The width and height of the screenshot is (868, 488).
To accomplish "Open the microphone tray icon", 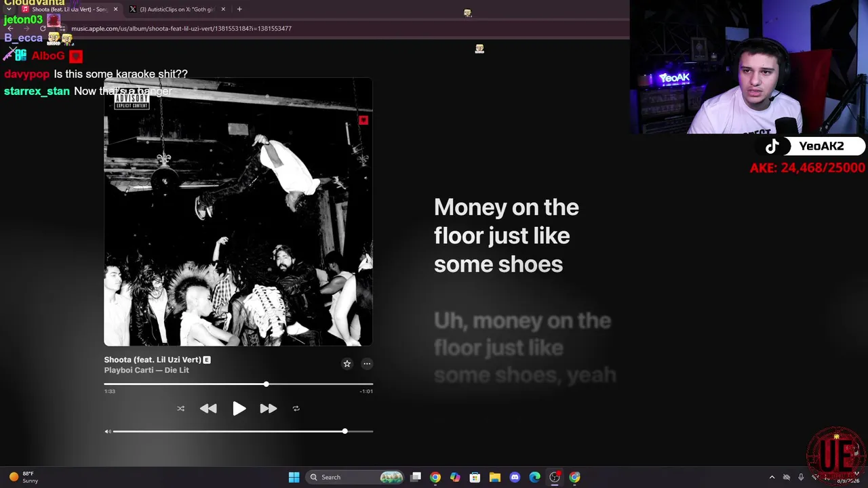I will click(x=801, y=477).
